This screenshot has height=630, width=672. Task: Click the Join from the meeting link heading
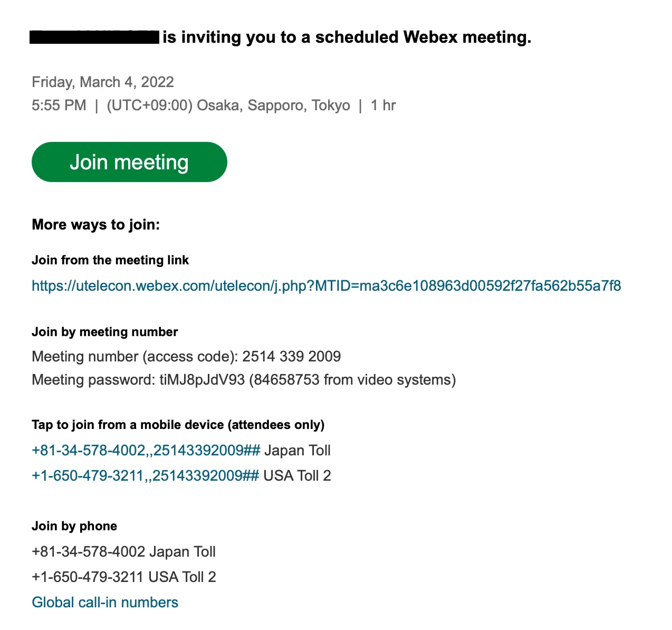point(110,260)
